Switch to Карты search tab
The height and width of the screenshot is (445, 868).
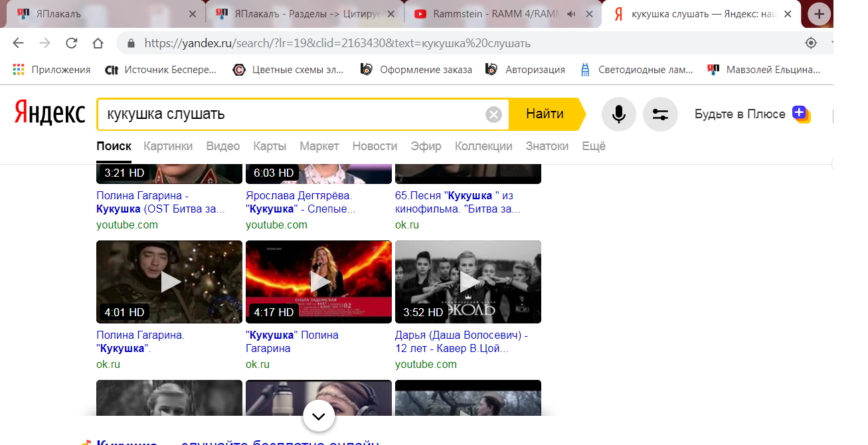pyautogui.click(x=270, y=146)
